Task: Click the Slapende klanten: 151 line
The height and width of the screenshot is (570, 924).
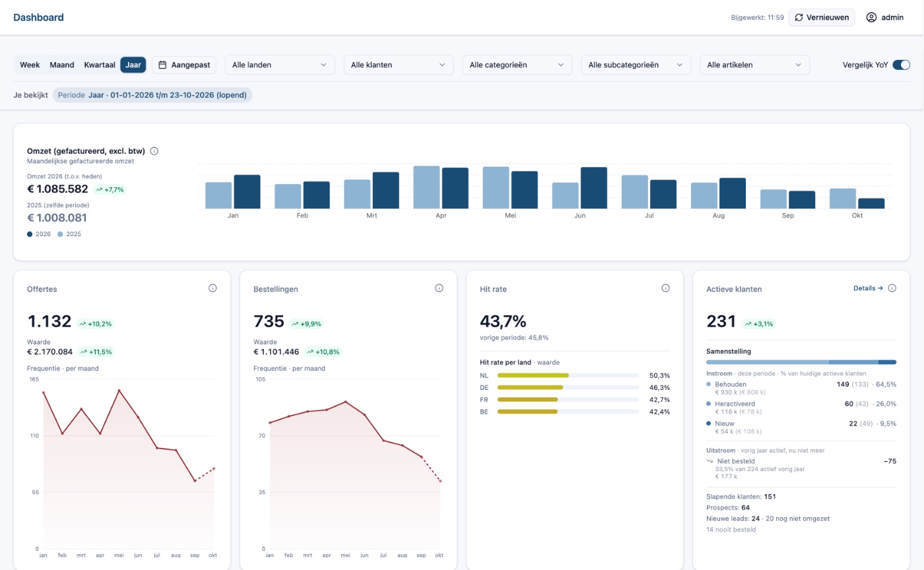Action: pyautogui.click(x=741, y=497)
